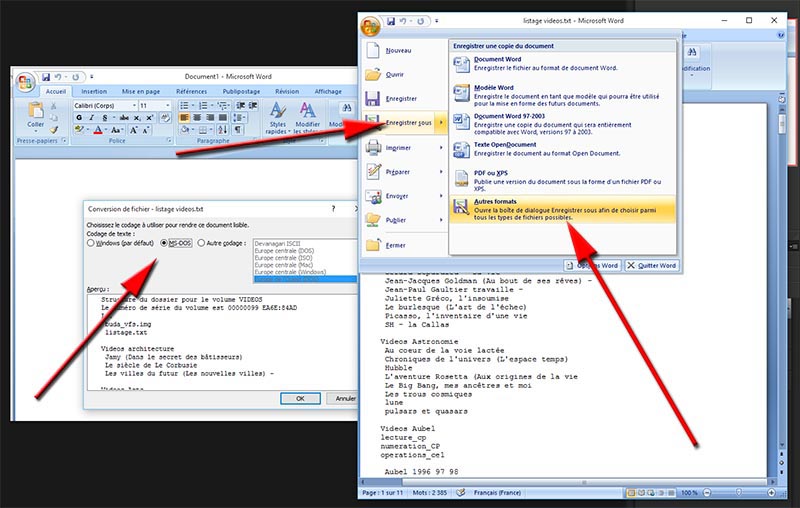Select the MS-DOS encoding radio button

pos(164,243)
